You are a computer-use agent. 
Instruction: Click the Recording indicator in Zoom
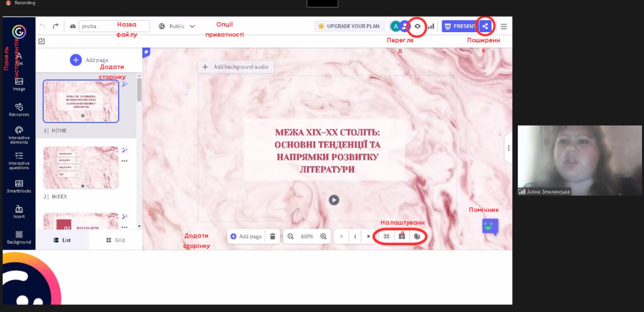(x=21, y=3)
